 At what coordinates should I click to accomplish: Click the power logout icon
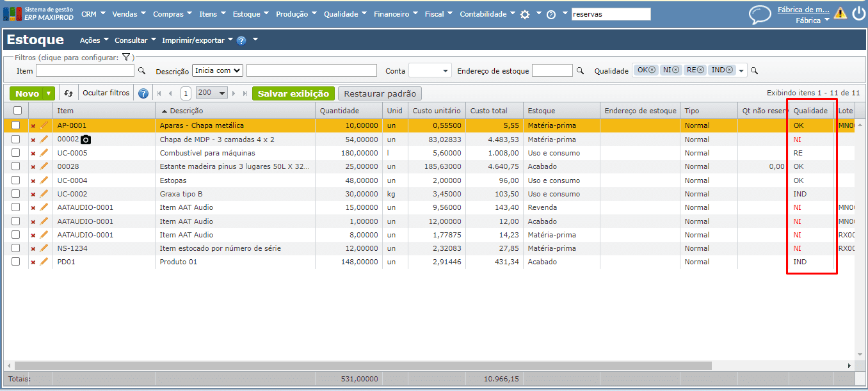858,13
